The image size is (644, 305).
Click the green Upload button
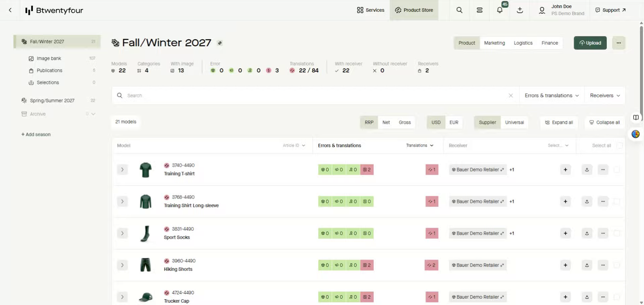pyautogui.click(x=590, y=43)
